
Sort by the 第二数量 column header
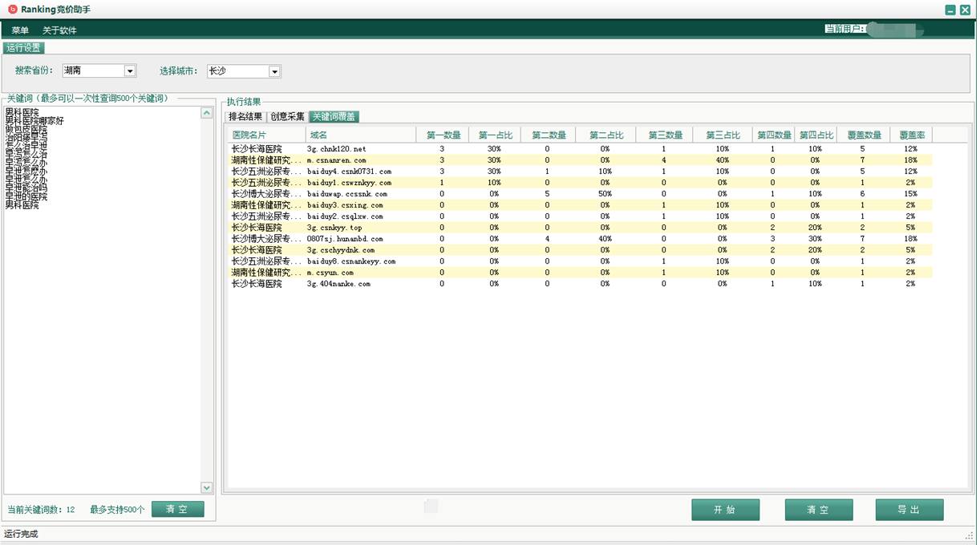click(549, 135)
